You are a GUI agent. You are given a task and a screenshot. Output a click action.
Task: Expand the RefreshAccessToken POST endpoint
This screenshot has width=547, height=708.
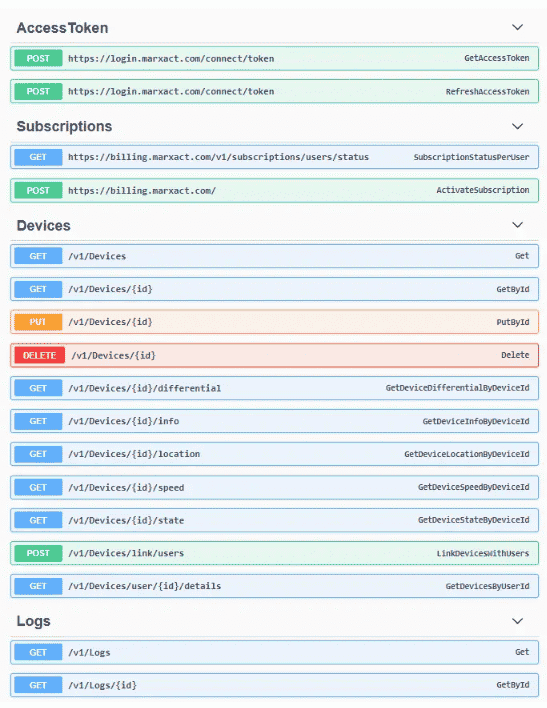point(274,91)
